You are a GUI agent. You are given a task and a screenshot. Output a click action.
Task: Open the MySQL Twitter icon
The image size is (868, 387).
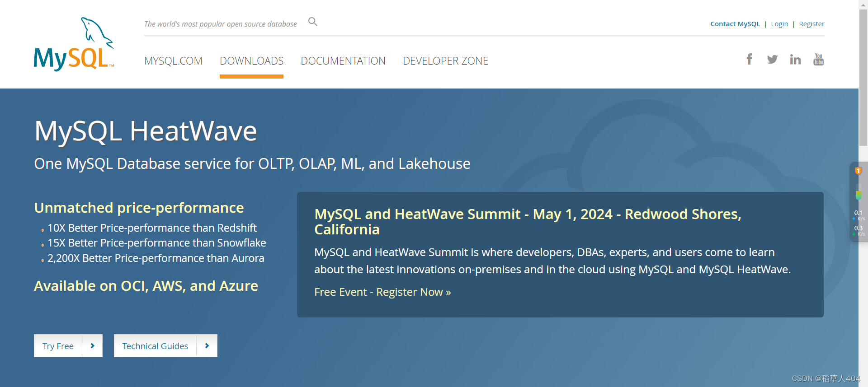pos(772,59)
